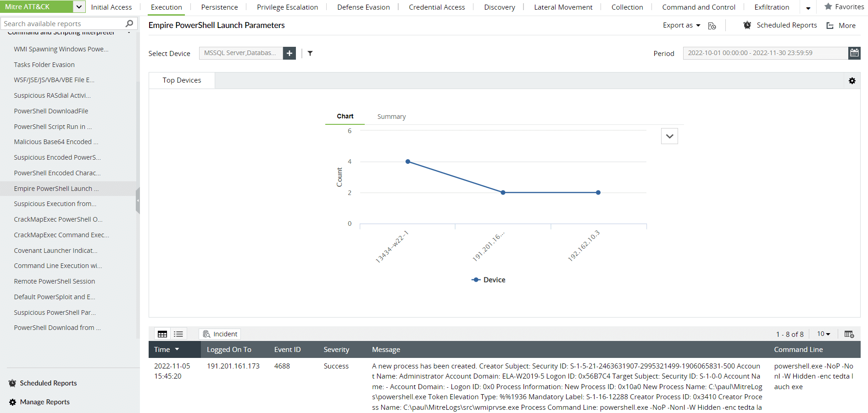Expand the additional tactics dropdown arrow
The image size is (868, 413).
808,8
